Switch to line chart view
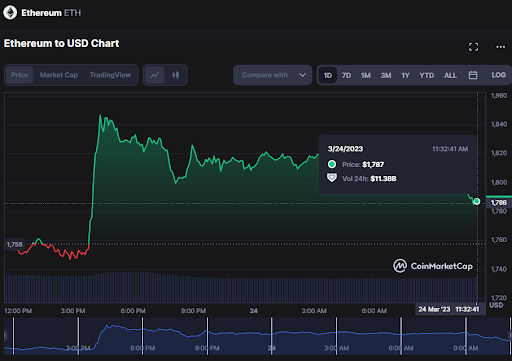 (155, 75)
